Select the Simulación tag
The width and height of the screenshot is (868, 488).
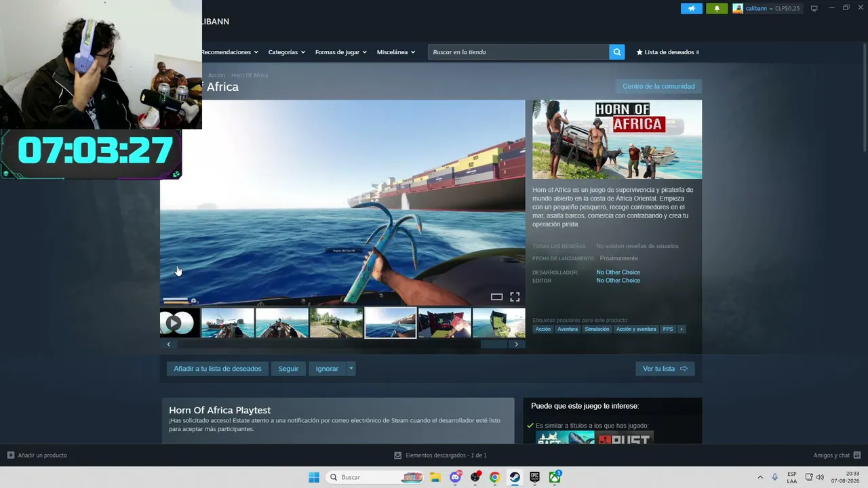coord(597,329)
